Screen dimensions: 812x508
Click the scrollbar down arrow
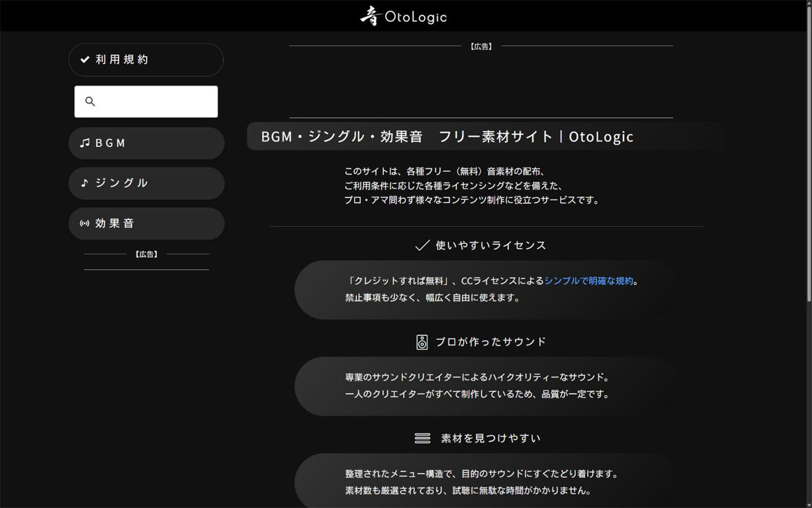(x=809, y=505)
